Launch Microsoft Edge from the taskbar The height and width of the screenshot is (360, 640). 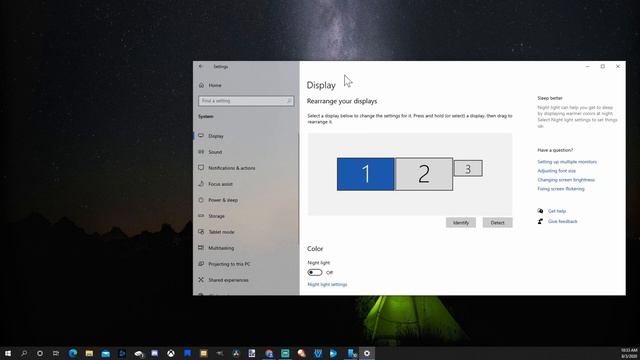click(73, 353)
